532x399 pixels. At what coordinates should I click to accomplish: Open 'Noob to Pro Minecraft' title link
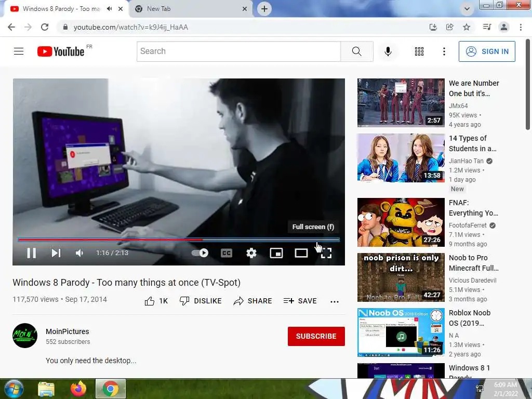[x=474, y=263]
